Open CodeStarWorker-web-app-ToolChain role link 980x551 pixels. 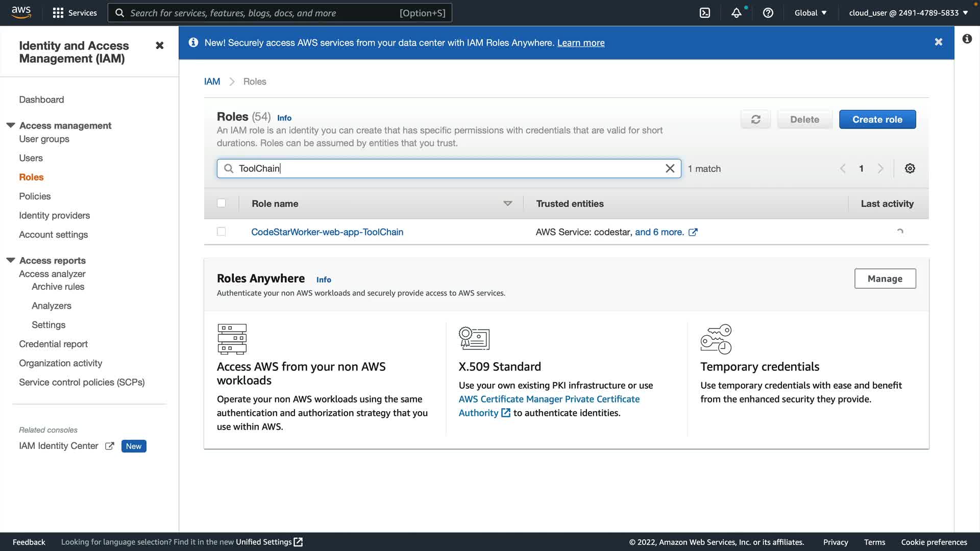[327, 232]
